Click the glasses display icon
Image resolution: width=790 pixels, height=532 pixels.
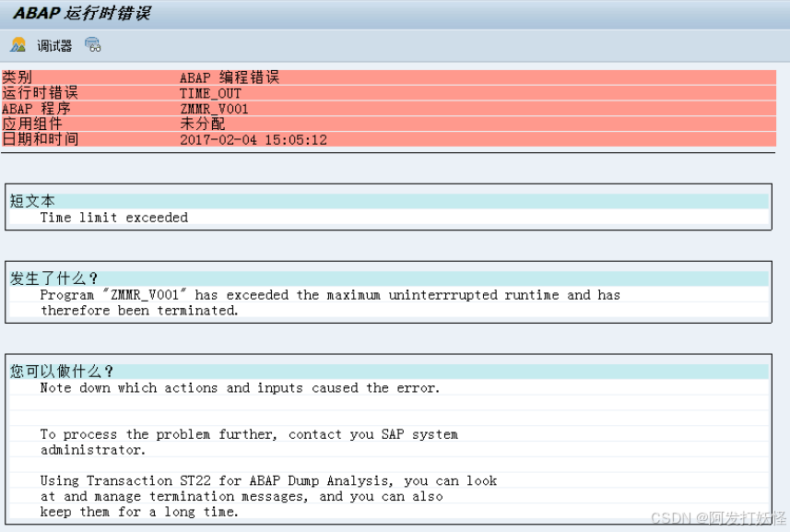click(93, 45)
